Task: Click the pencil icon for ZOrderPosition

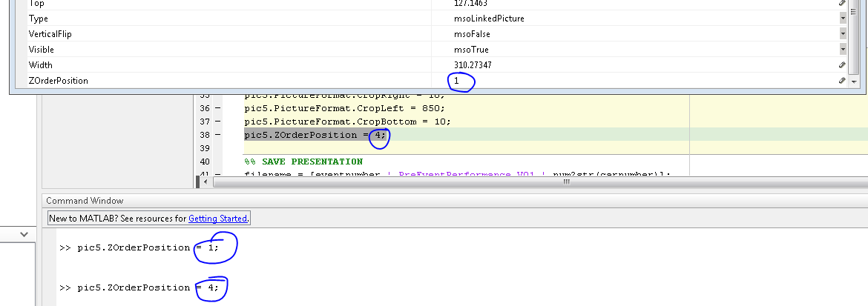Action: [x=842, y=81]
